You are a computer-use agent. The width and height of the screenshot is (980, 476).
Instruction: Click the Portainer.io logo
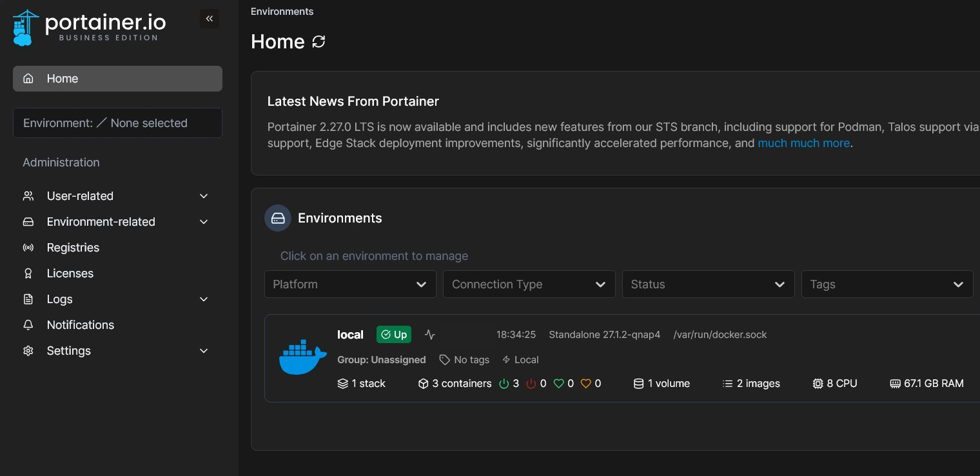[90, 28]
